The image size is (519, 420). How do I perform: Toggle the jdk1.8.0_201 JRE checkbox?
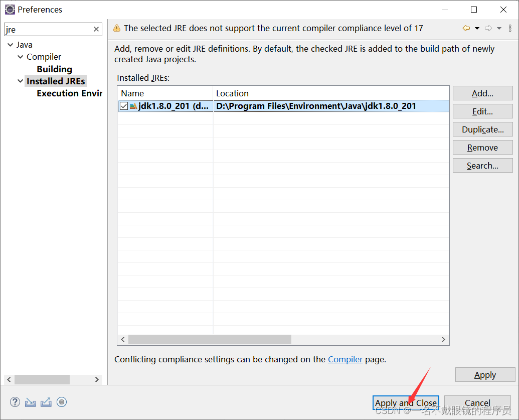tap(124, 106)
